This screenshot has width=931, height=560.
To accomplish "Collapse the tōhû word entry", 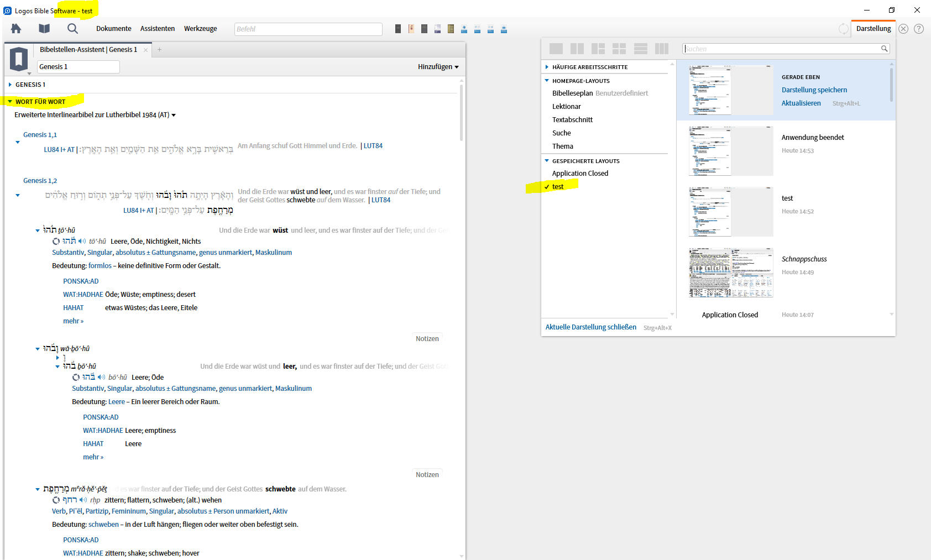I will 38,231.
